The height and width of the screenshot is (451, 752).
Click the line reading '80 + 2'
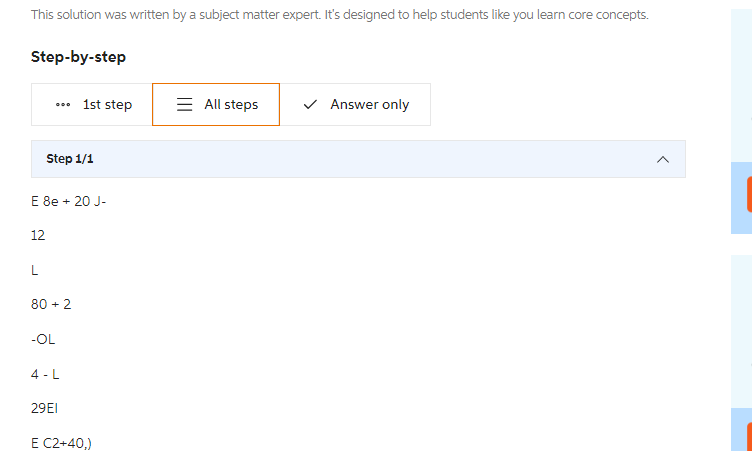[x=51, y=305]
